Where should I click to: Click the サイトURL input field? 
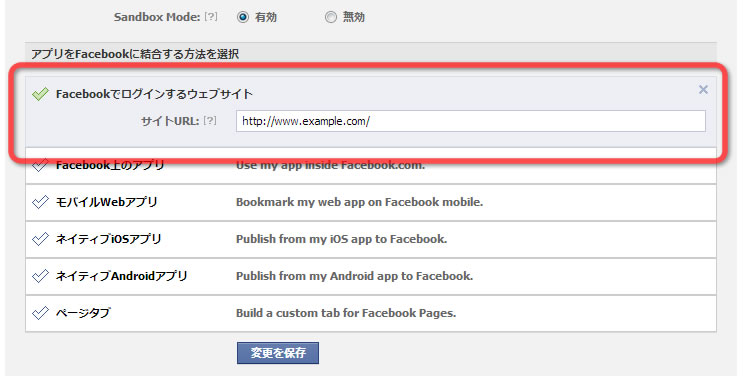[471, 121]
